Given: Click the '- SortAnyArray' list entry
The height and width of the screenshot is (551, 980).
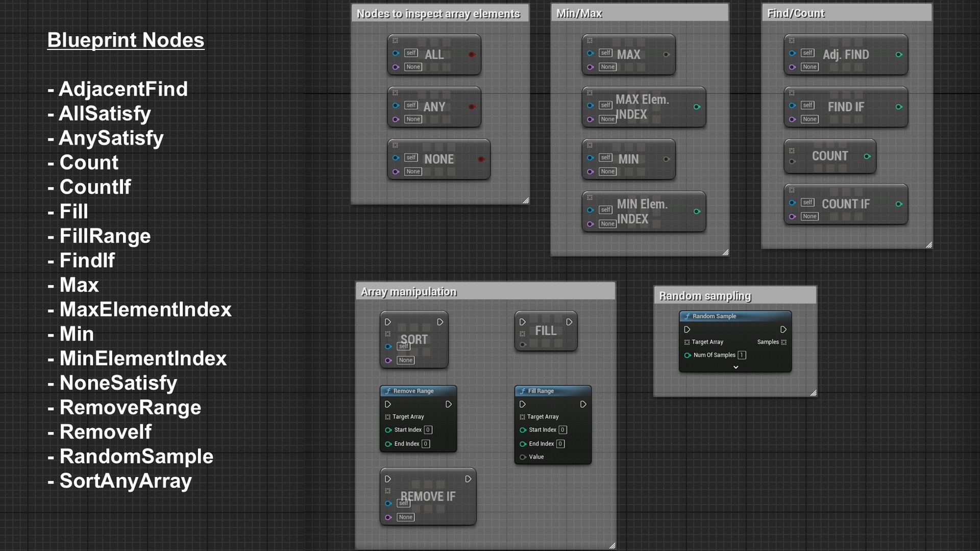Looking at the screenshot, I should (x=119, y=481).
